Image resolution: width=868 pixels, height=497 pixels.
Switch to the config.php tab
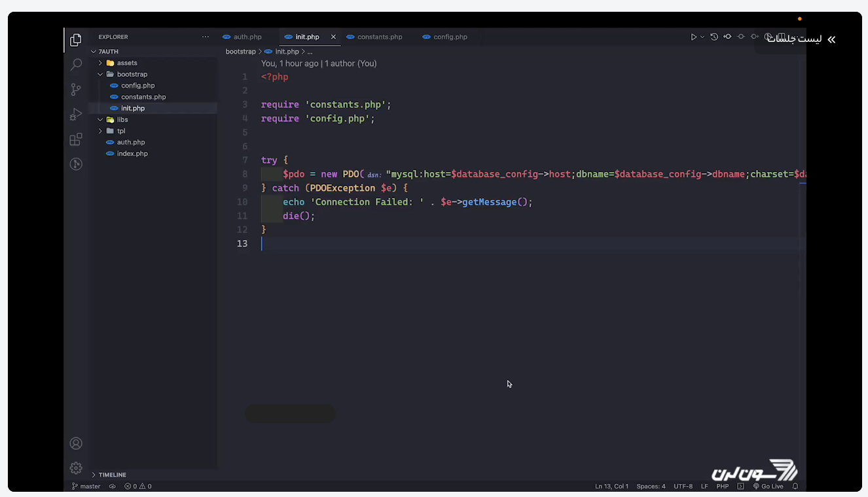coord(450,37)
